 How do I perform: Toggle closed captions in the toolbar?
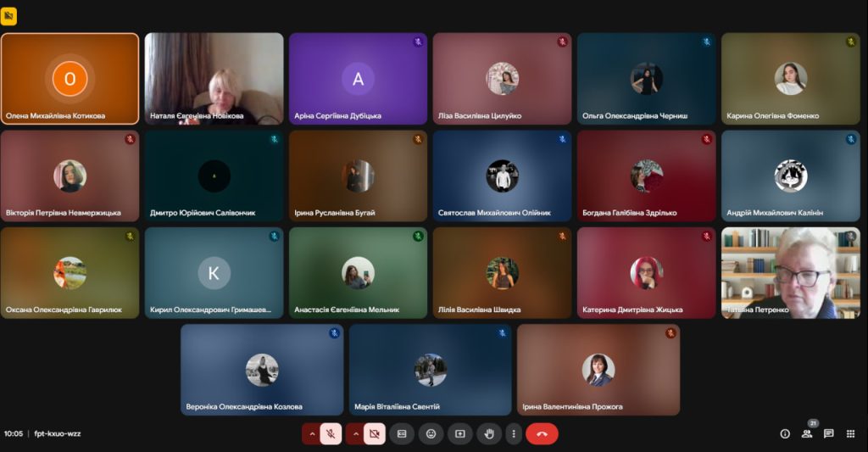(x=402, y=433)
